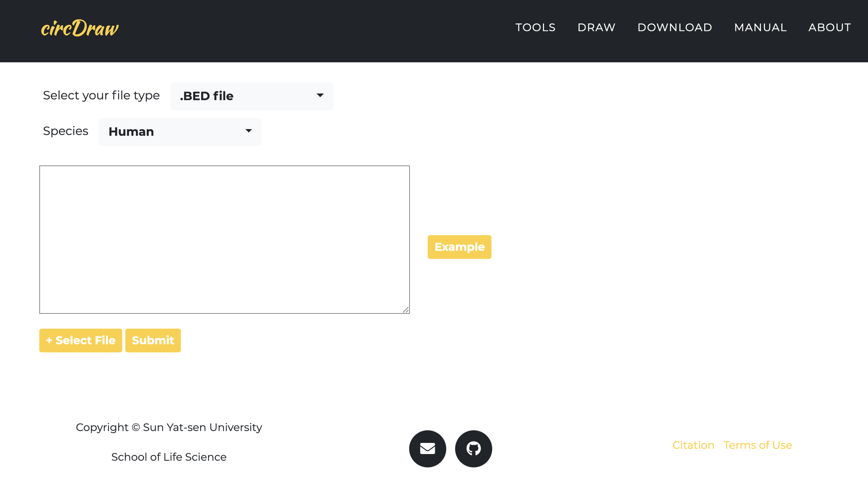Expand the Species dropdown
The image size is (868, 503).
tap(180, 132)
